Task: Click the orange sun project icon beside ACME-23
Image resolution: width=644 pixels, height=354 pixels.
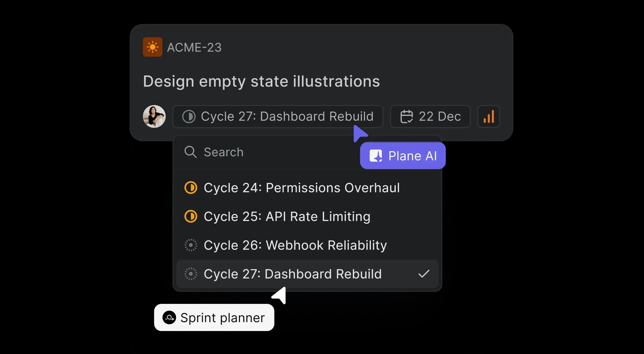Action: click(x=153, y=47)
